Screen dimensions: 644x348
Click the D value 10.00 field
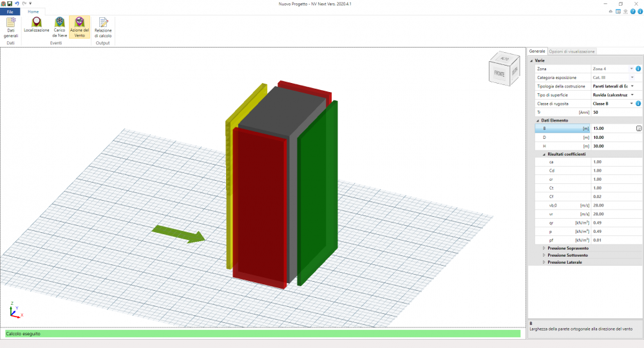tap(616, 138)
